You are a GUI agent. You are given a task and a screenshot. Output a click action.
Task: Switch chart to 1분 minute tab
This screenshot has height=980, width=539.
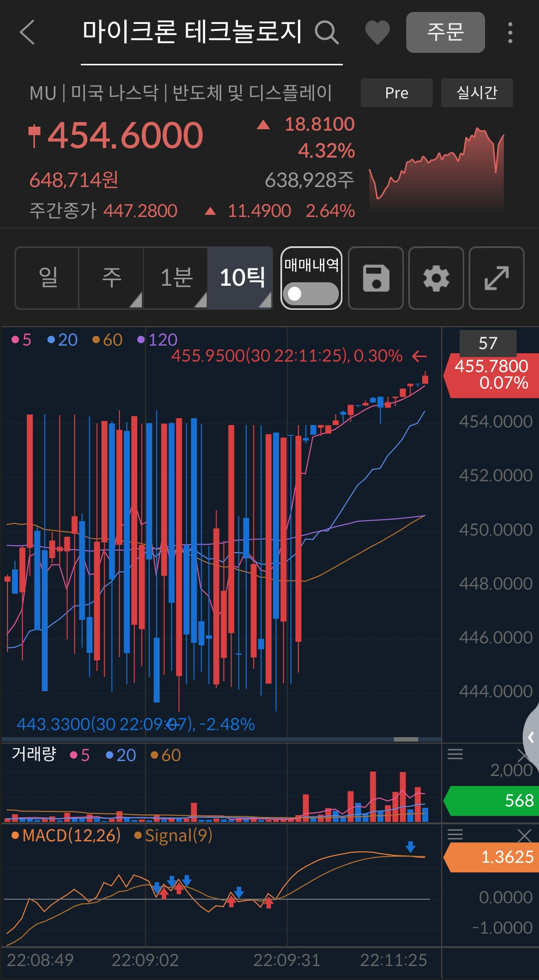(x=176, y=278)
